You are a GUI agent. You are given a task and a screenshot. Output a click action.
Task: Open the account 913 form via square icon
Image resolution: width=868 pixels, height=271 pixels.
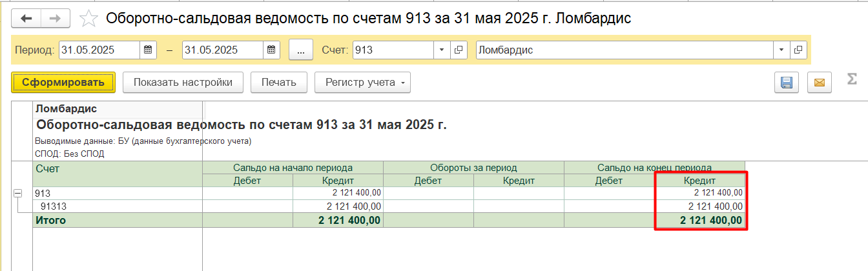pyautogui.click(x=459, y=50)
